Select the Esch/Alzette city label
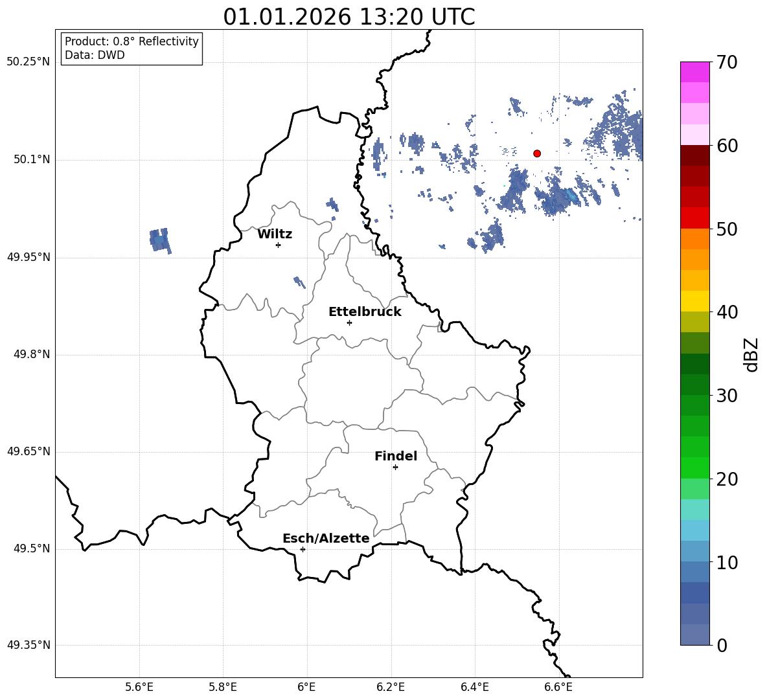 click(x=326, y=538)
